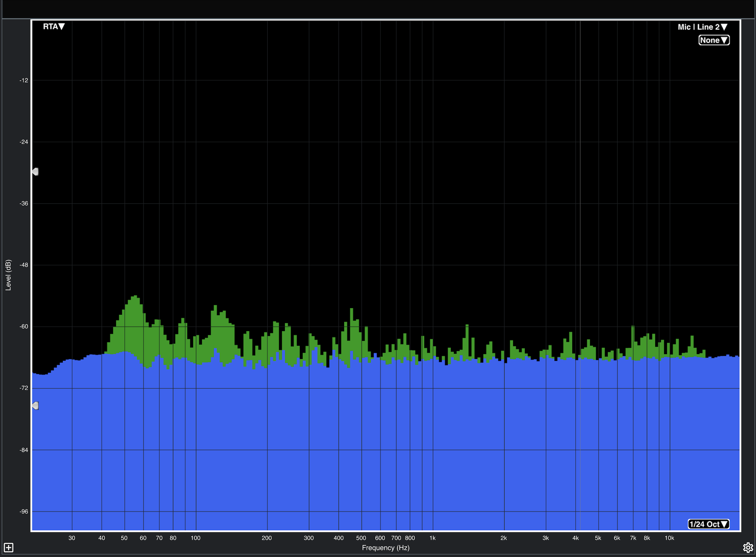
Task: Click the -96 dB level tick label
Action: [x=24, y=512]
